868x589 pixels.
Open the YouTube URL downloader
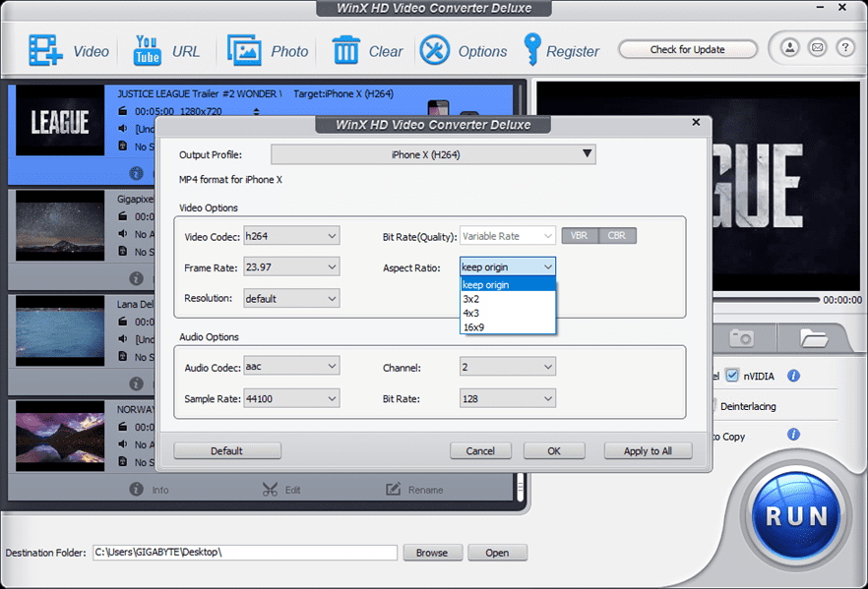[147, 50]
